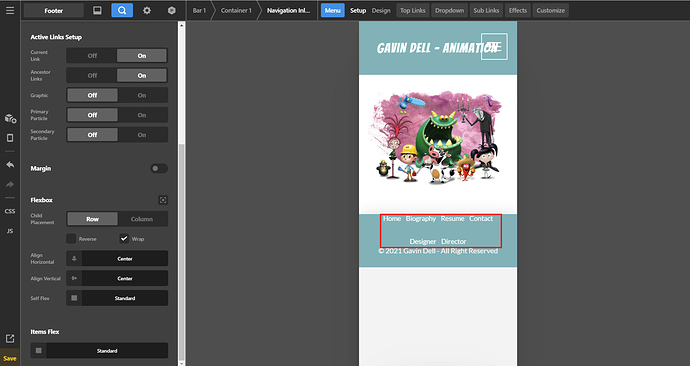Switch to the Design tab
The width and height of the screenshot is (690, 366).
coord(381,11)
